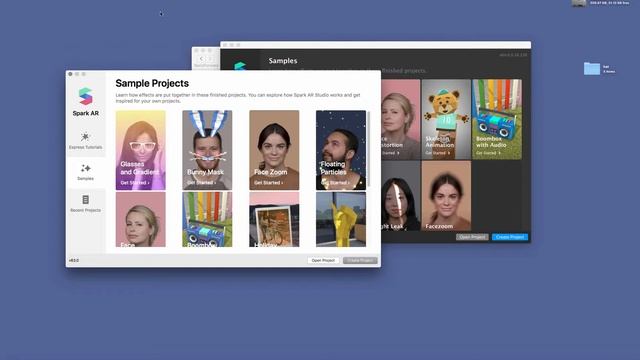Select the drive icon on the desktop
640x360 pixels.
[579, 3]
